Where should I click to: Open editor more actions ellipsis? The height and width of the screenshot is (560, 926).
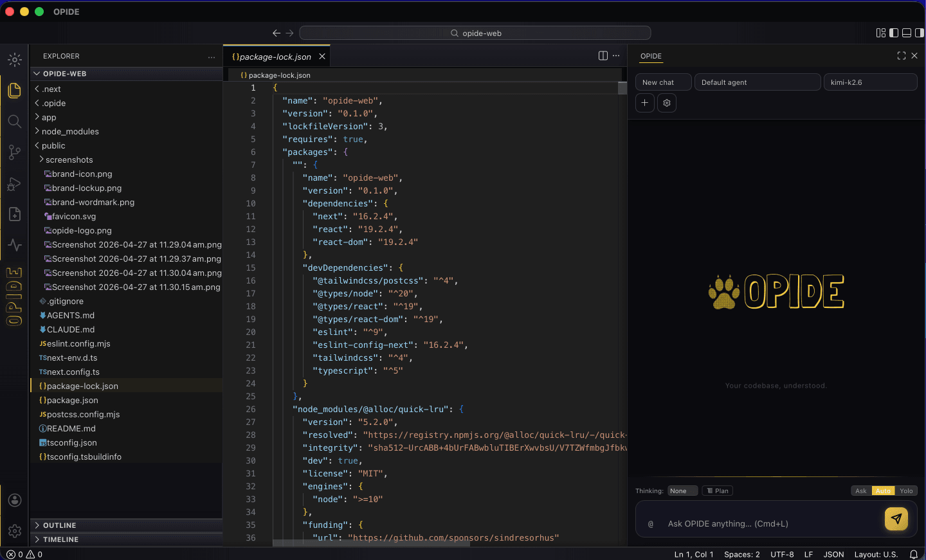616,56
